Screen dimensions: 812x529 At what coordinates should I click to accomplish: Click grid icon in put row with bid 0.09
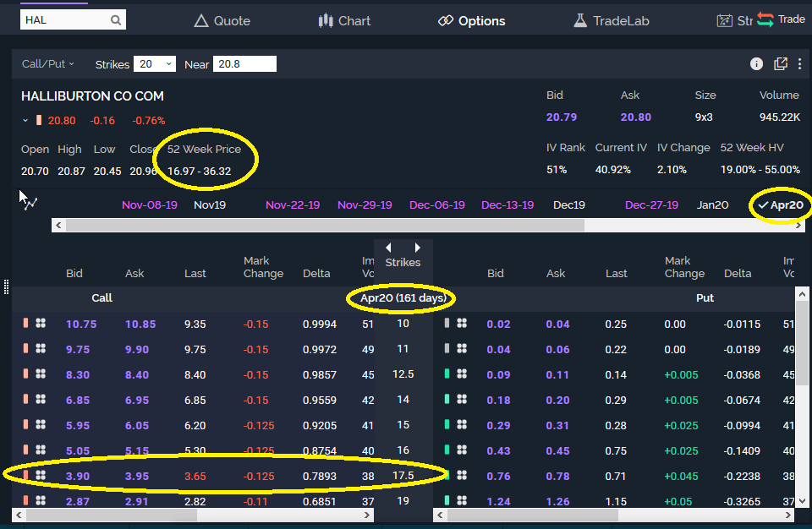pos(462,374)
